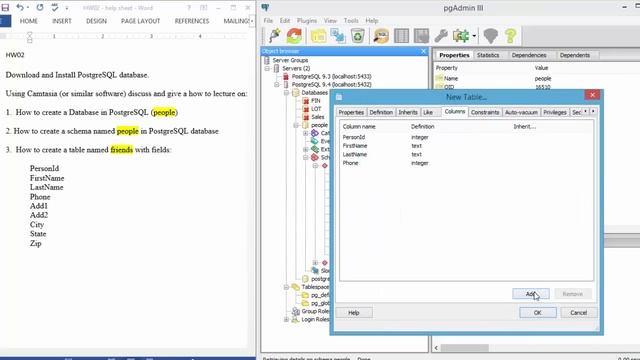Open the object properties toolbar icon
This screenshot has width=640, height=360.
click(x=318, y=36)
